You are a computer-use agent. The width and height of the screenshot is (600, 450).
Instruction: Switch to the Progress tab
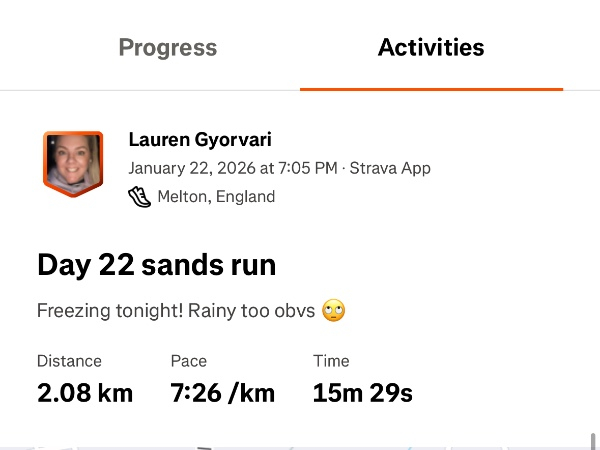(167, 47)
